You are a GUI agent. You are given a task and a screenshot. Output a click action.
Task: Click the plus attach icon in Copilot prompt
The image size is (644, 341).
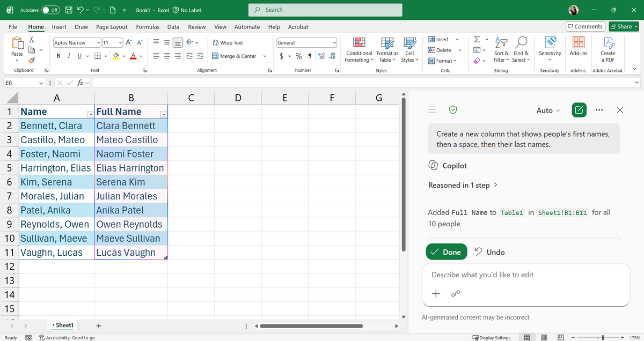click(436, 294)
